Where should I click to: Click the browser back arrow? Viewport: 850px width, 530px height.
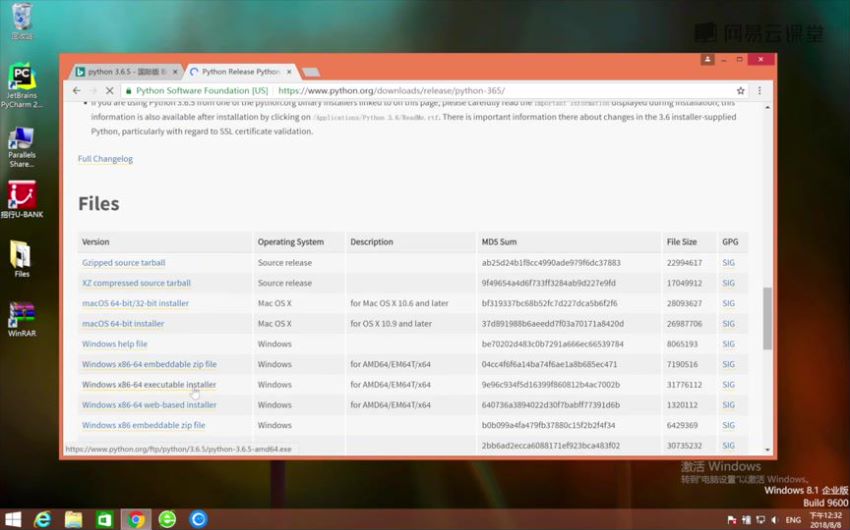coord(76,91)
